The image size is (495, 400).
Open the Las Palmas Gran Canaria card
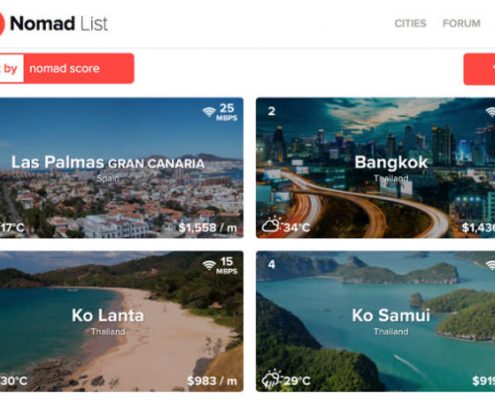tap(122, 168)
